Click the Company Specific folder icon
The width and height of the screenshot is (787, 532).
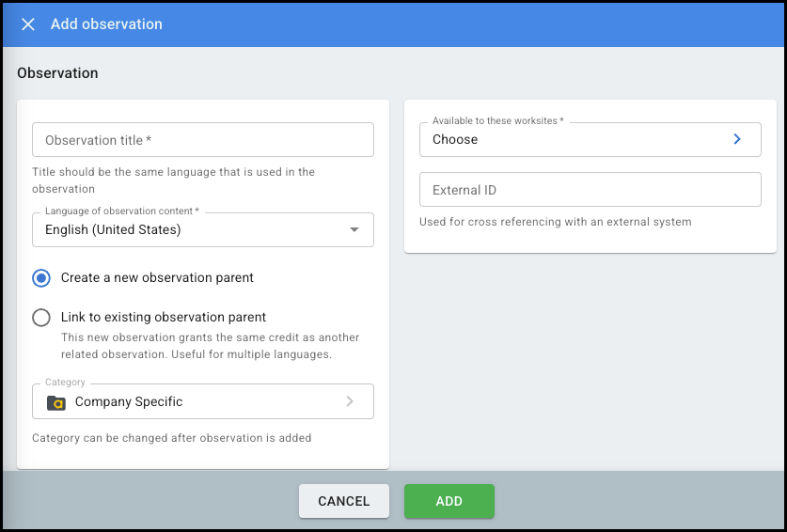pos(56,402)
